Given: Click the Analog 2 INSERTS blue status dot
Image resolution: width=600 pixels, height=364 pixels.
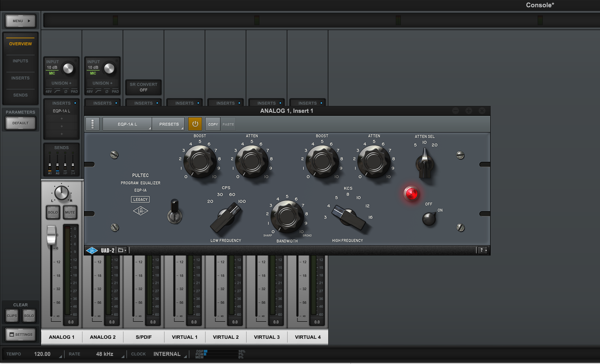Looking at the screenshot, I should click(116, 103).
